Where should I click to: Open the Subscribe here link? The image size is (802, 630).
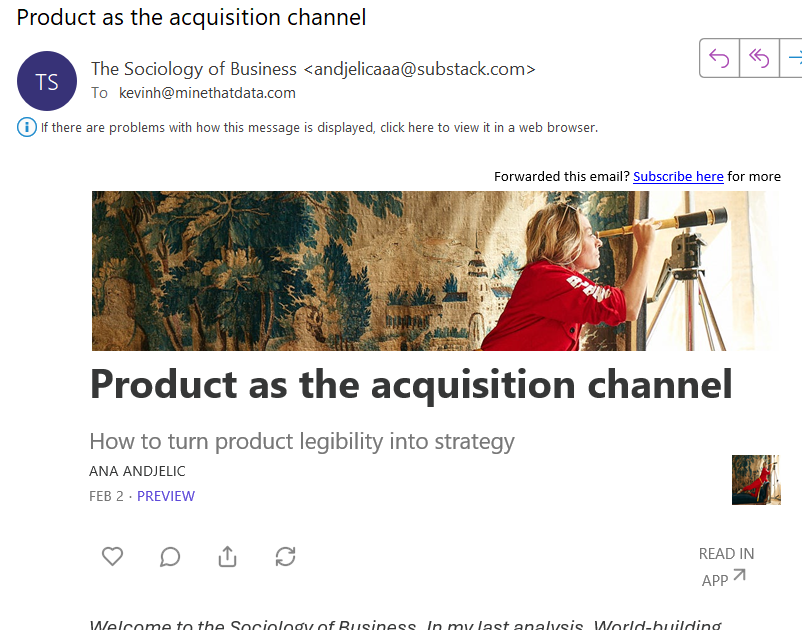coord(678,176)
